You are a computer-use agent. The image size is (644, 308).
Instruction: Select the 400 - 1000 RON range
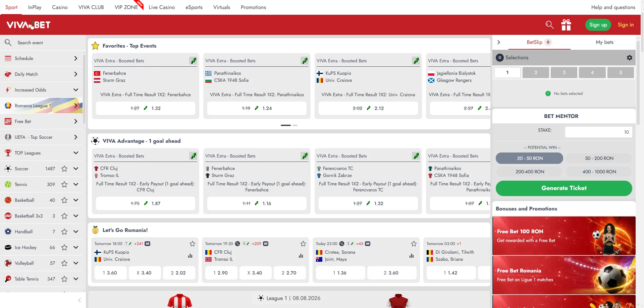coord(599,172)
